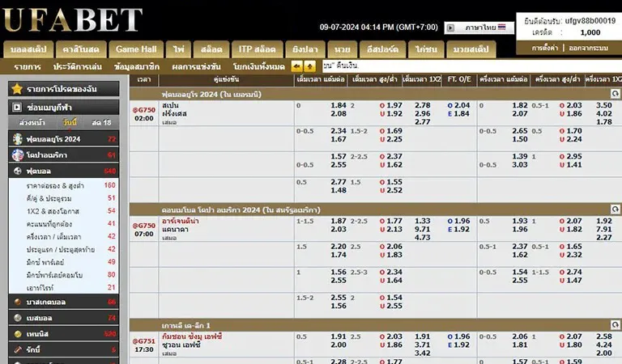The image size is (622, 364).
Task: Open the ภาษาไทย language dropdown
Action: point(479,27)
